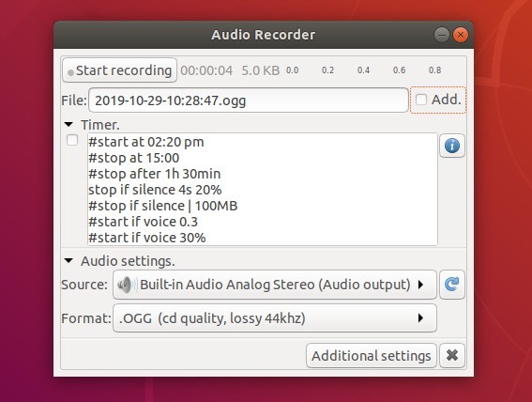Open the Source device dropdown
532x402 pixels.
[275, 285]
